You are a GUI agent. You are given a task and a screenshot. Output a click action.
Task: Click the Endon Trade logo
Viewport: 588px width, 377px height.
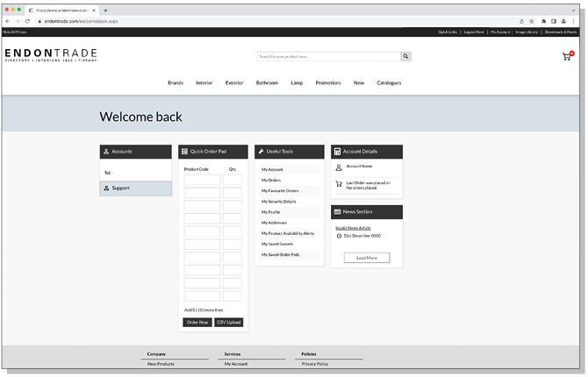click(x=51, y=56)
